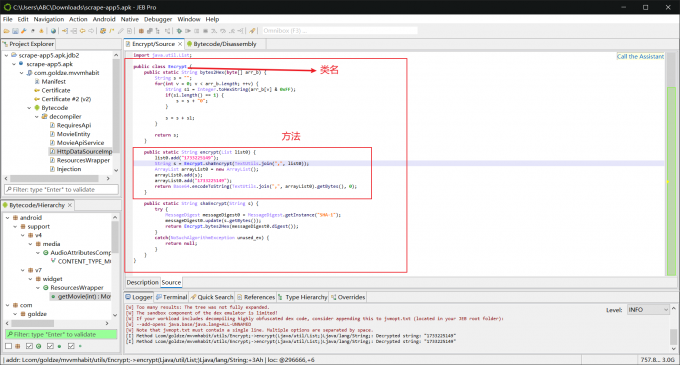Select RequiresApi in project tree
The height and width of the screenshot is (365, 680).
[74, 125]
